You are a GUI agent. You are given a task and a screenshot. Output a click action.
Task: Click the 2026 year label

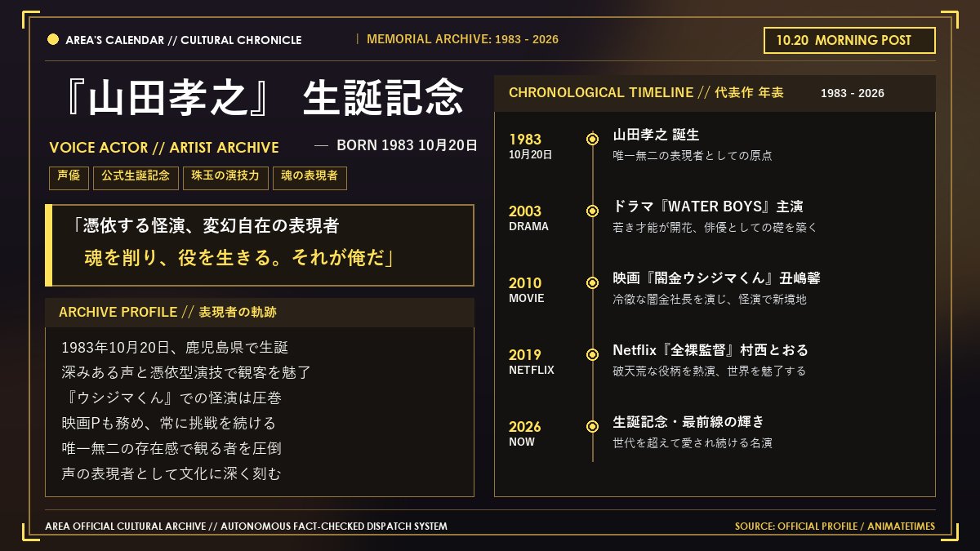pos(525,427)
